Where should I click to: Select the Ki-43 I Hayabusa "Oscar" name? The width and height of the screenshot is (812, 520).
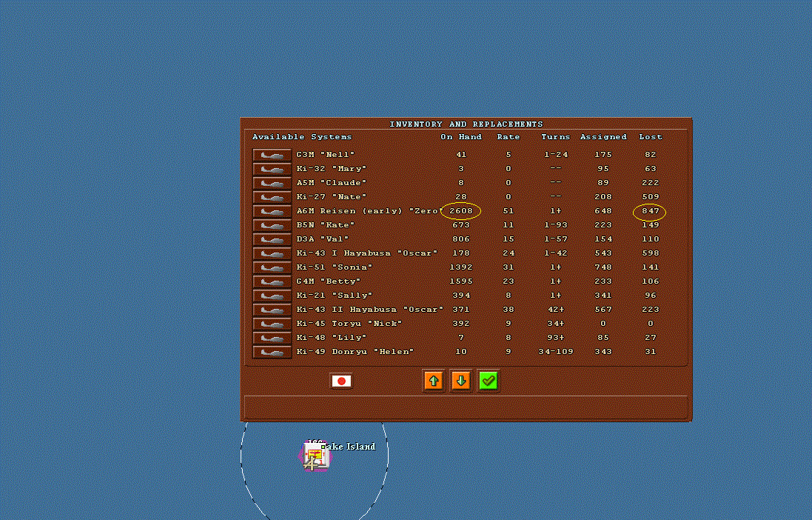[366, 253]
